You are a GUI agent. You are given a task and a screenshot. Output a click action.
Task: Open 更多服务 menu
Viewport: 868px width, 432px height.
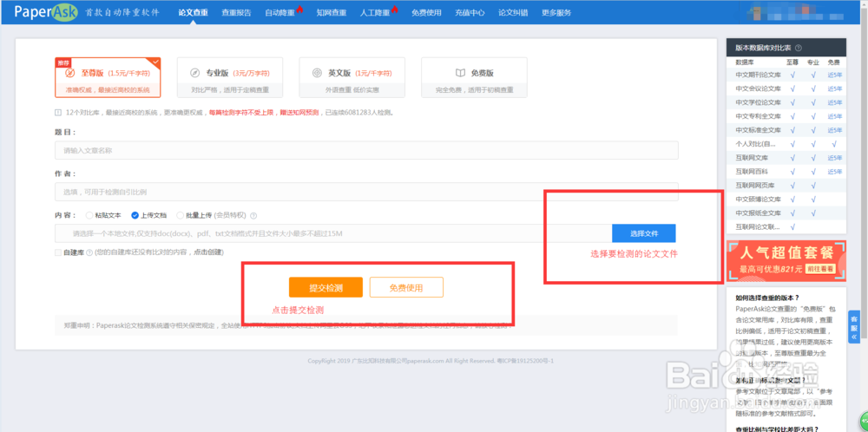[556, 13]
